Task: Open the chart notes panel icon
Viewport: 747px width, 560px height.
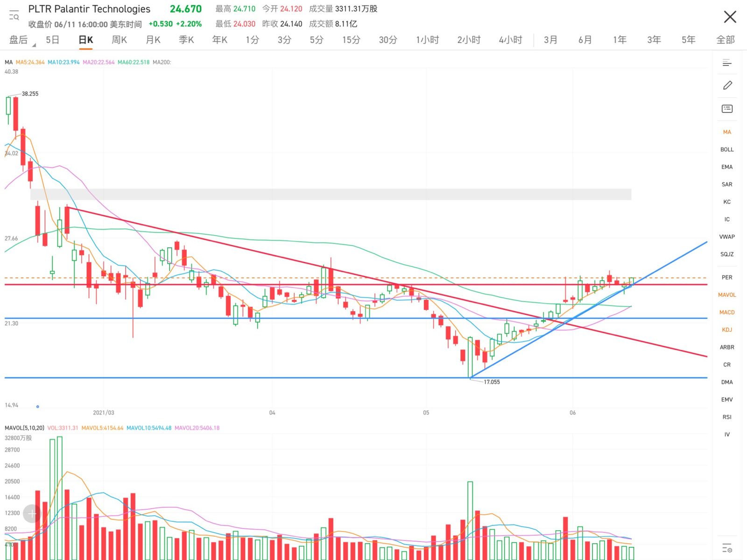Action: click(727, 109)
